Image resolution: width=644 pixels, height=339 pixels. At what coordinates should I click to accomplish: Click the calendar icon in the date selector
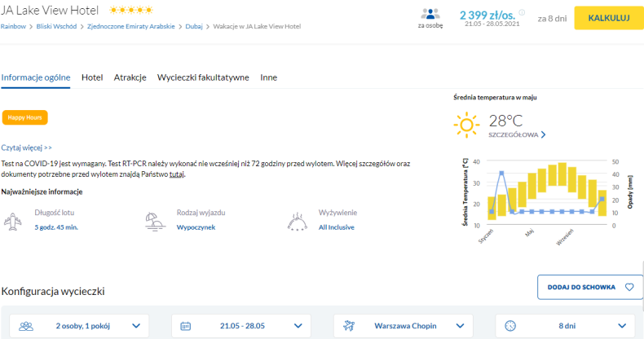point(186,326)
